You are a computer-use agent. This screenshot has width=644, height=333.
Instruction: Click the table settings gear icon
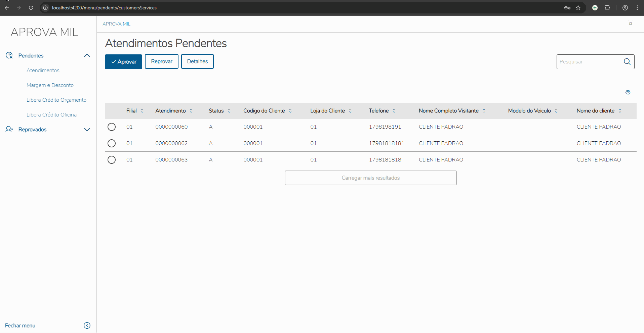(x=628, y=92)
